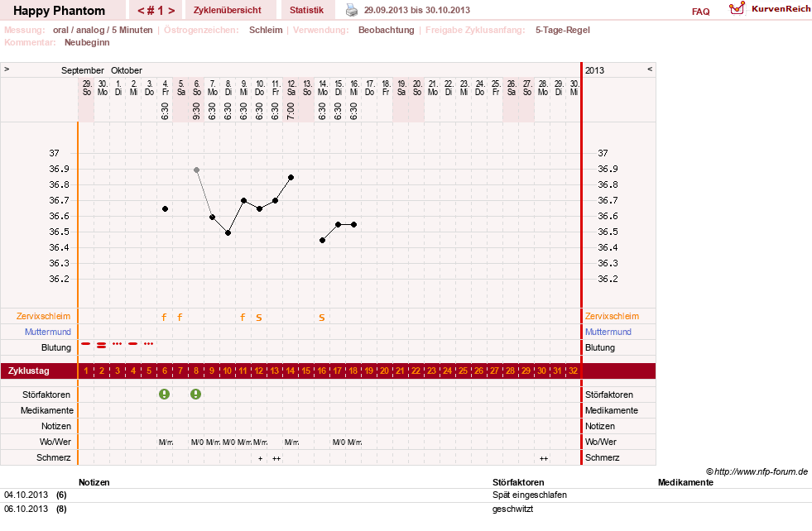Image resolution: width=812 pixels, height=531 pixels.
Task: Click the Zervixschleim 'f' on 4. Fr
Action: pos(164,318)
